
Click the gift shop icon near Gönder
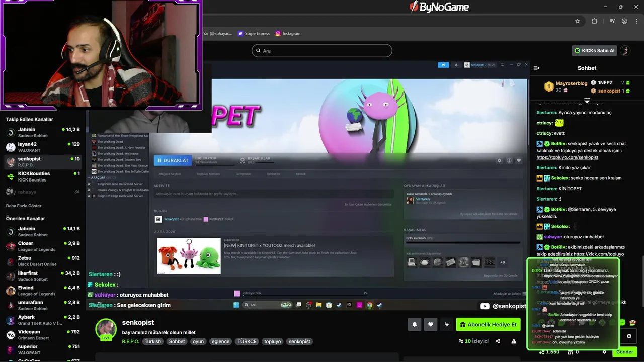pos(570,352)
